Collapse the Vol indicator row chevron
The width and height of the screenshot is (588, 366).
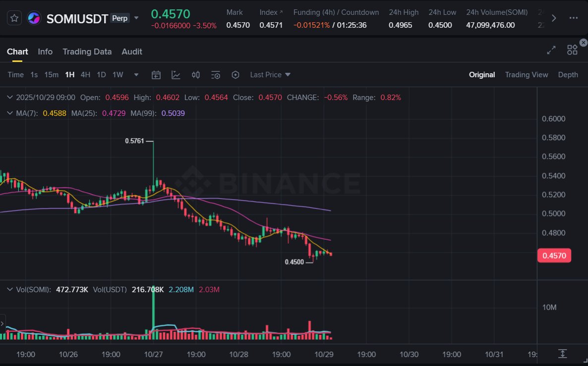[10, 290]
